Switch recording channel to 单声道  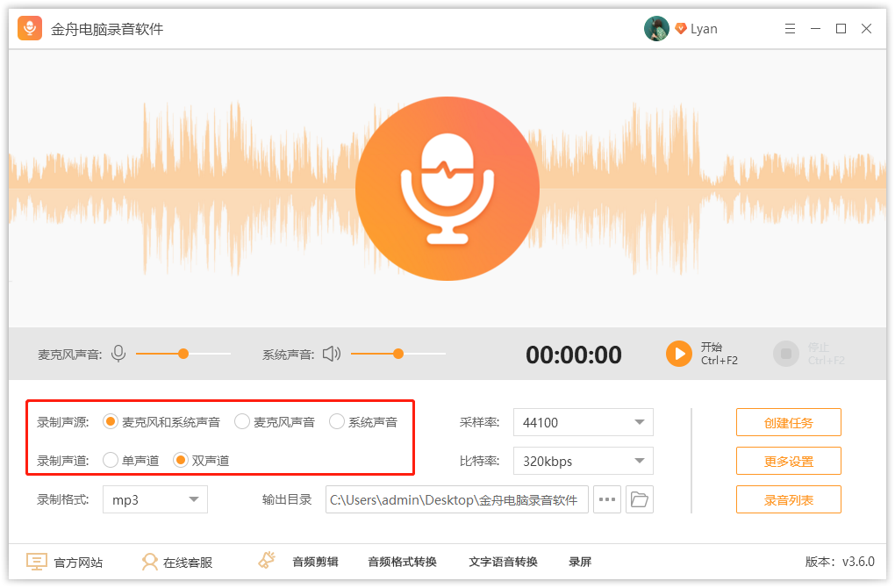[111, 459]
